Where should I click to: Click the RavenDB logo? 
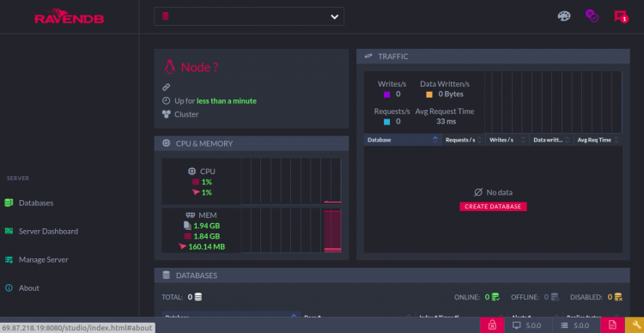(x=69, y=16)
